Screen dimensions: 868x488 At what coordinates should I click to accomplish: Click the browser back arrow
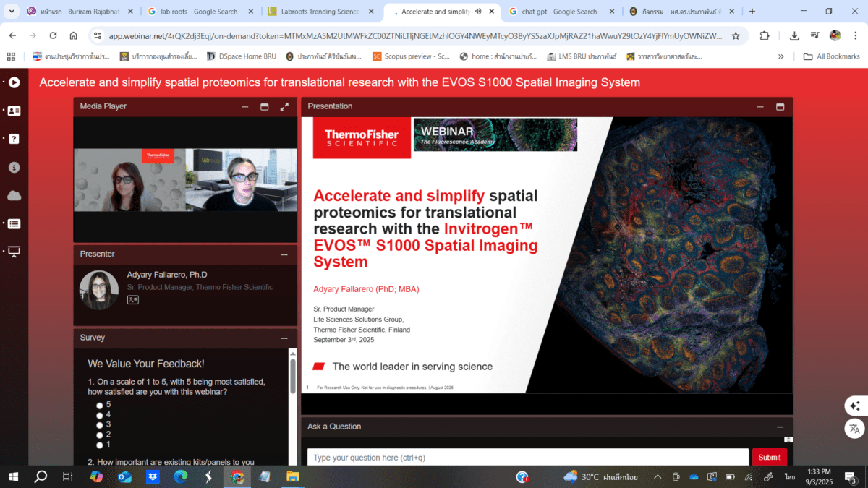tap(12, 35)
